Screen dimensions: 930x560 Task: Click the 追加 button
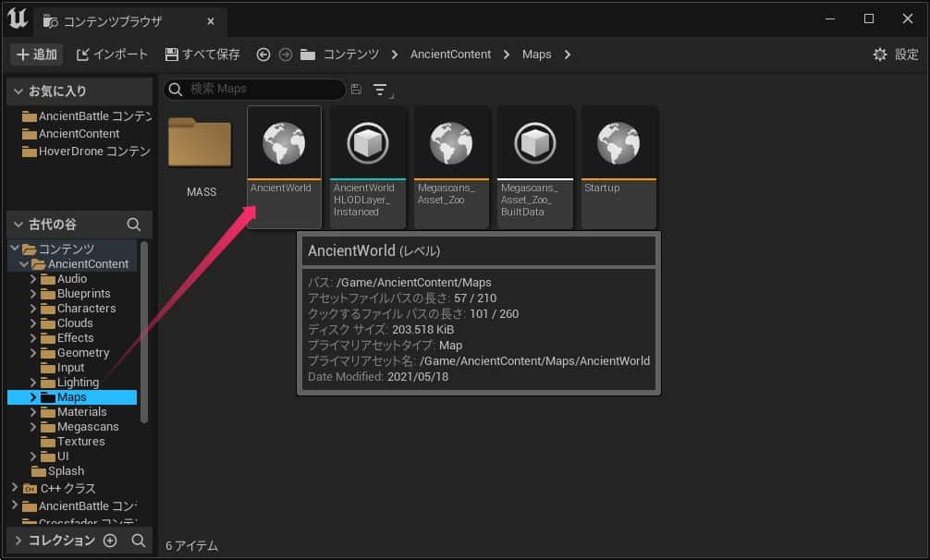pos(37,55)
